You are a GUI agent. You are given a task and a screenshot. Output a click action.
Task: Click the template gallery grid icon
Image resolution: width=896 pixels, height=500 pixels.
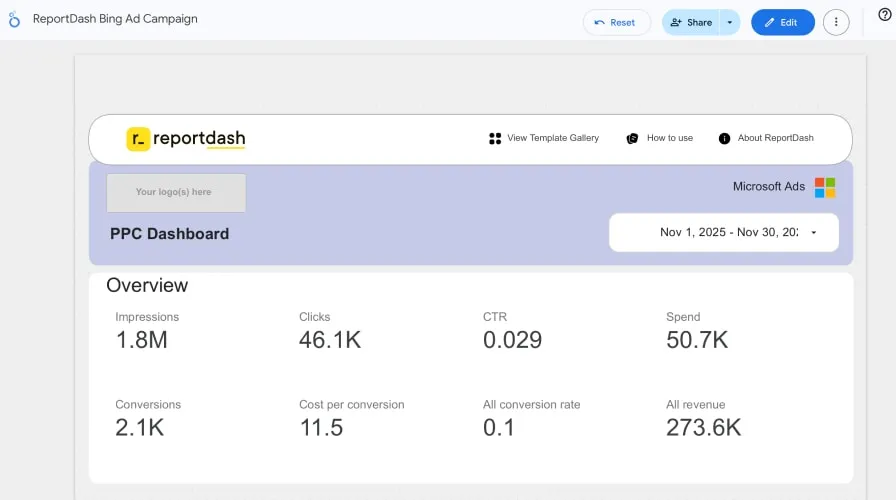click(495, 138)
